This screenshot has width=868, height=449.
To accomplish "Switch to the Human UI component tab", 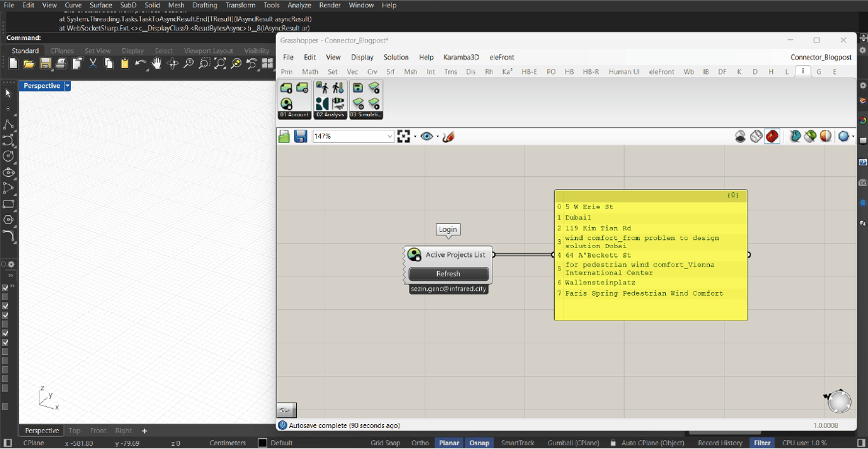I will click(623, 72).
